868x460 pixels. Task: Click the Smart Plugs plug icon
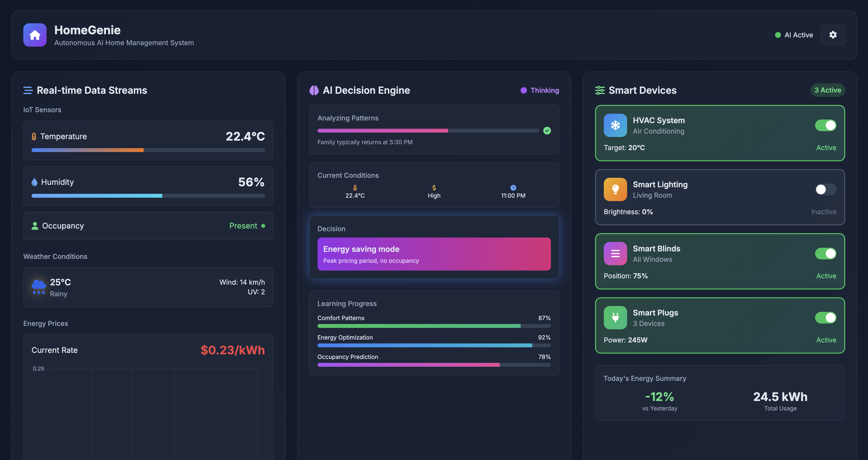click(x=615, y=318)
